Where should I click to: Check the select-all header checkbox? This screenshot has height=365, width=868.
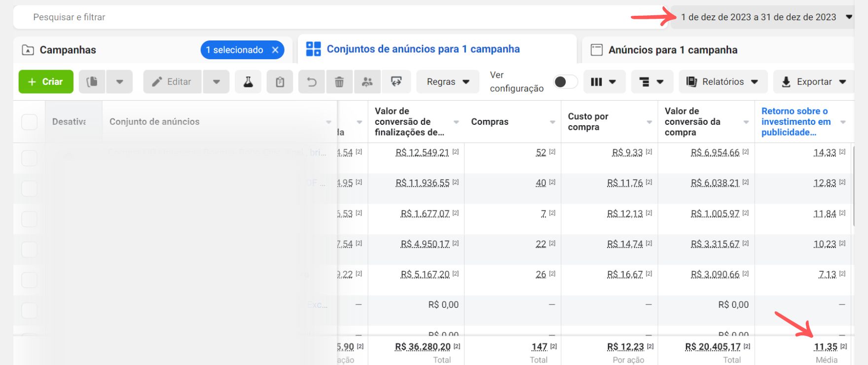[x=30, y=122]
